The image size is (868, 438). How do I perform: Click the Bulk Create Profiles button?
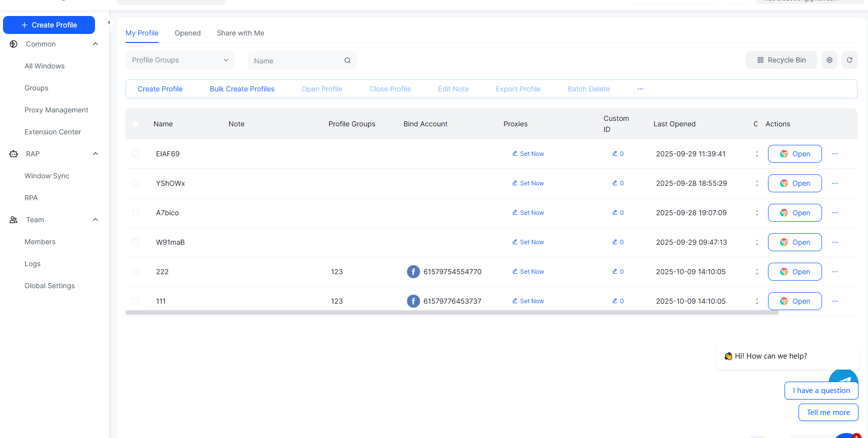point(242,89)
